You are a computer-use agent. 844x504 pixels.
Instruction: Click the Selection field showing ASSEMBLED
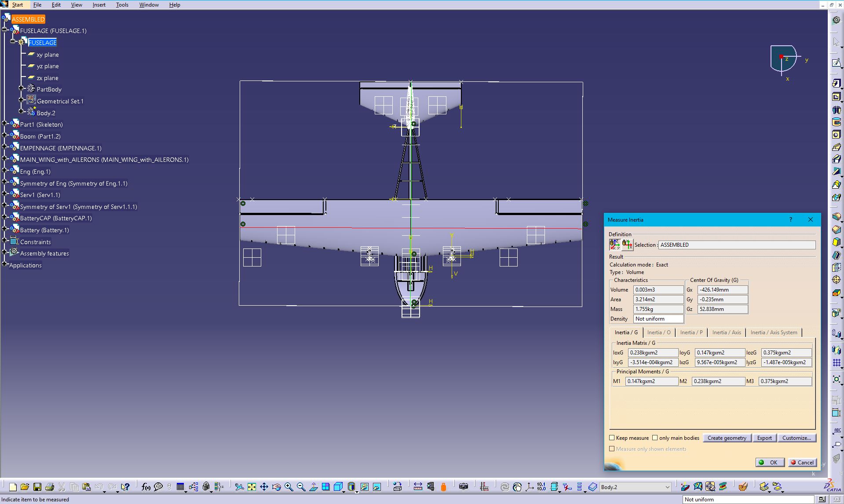[737, 245]
